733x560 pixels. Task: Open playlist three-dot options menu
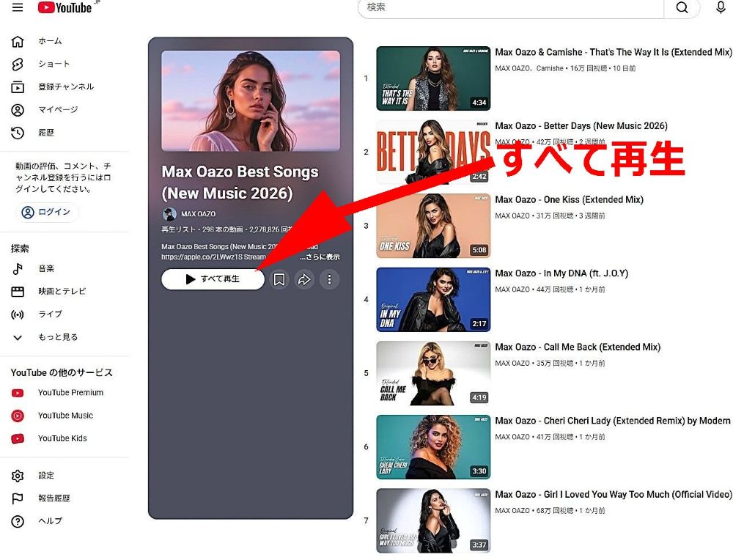(x=330, y=279)
